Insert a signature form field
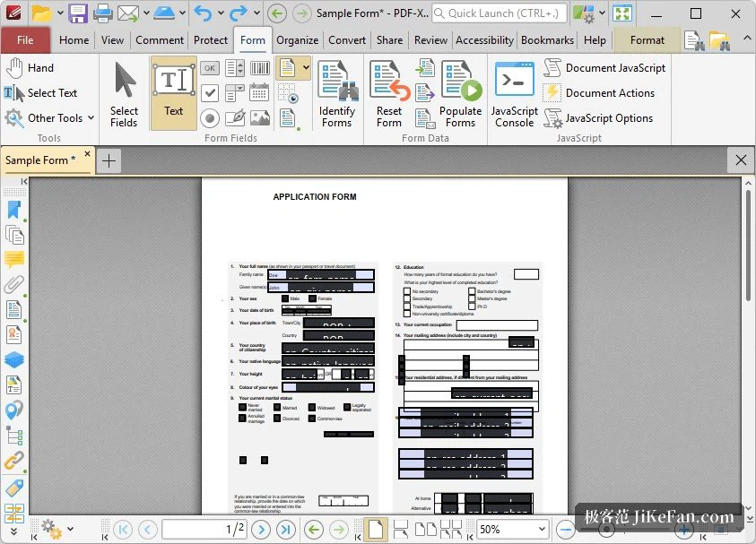The width and height of the screenshot is (756, 544). (235, 118)
